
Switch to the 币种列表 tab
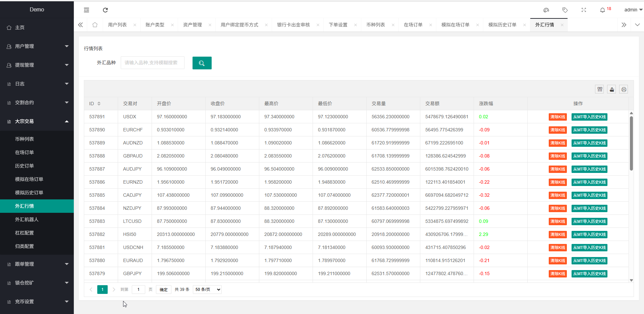[x=375, y=25]
